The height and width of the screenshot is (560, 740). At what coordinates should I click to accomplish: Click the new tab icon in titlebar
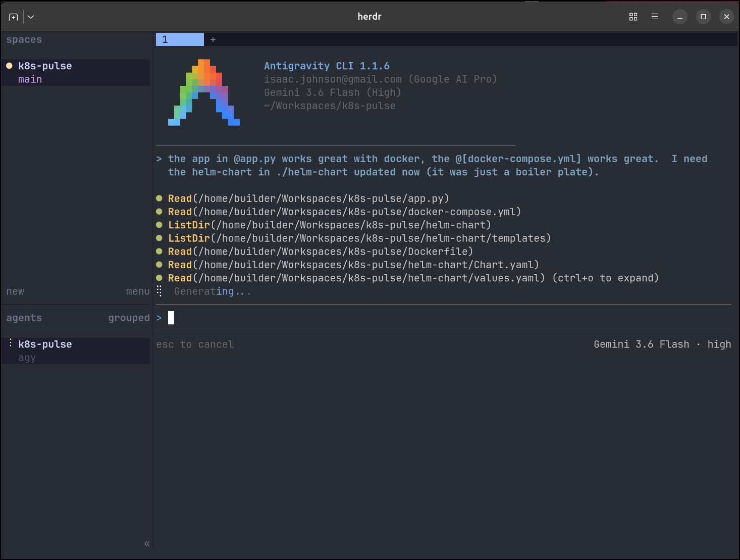pos(14,17)
